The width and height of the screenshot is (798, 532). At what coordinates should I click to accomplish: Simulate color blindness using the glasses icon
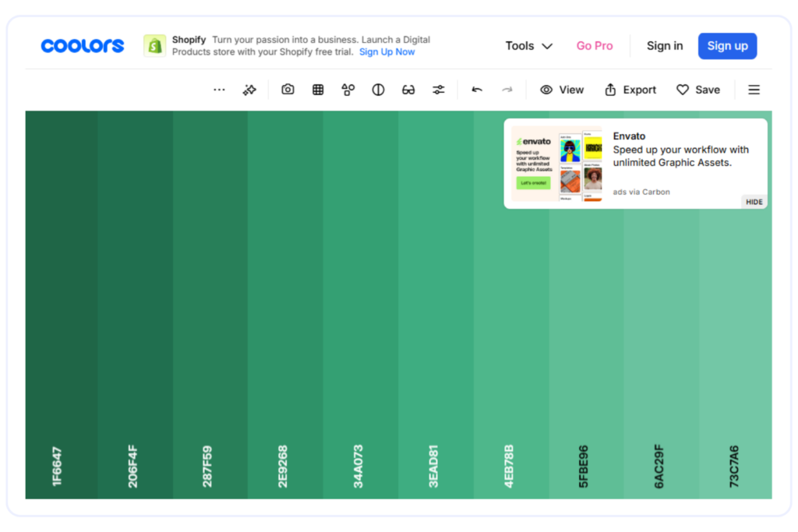(x=408, y=90)
